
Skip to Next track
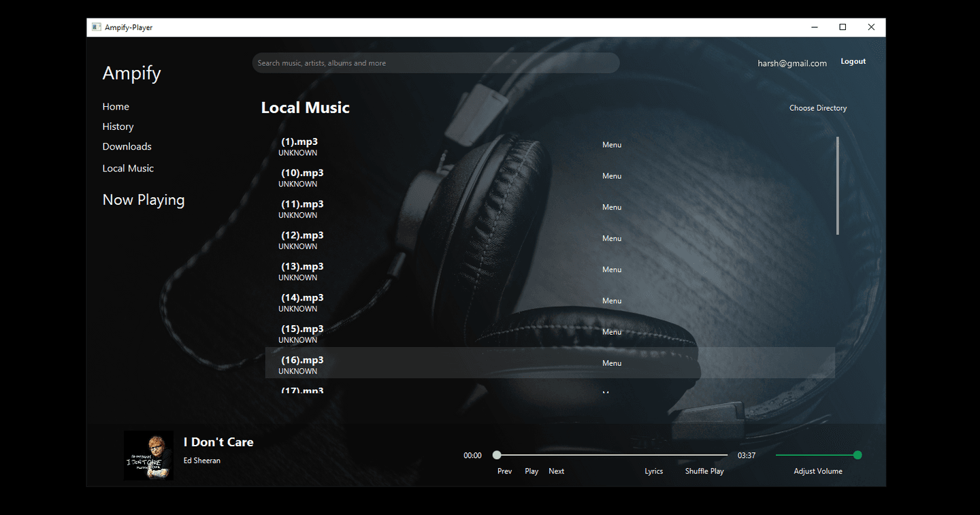coord(556,471)
